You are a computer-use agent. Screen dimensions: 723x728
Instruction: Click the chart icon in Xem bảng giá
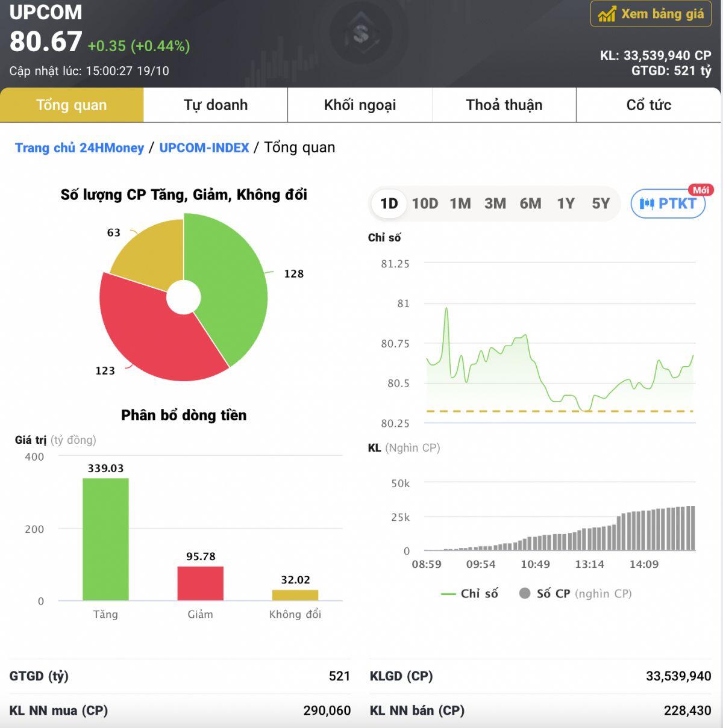click(x=607, y=14)
